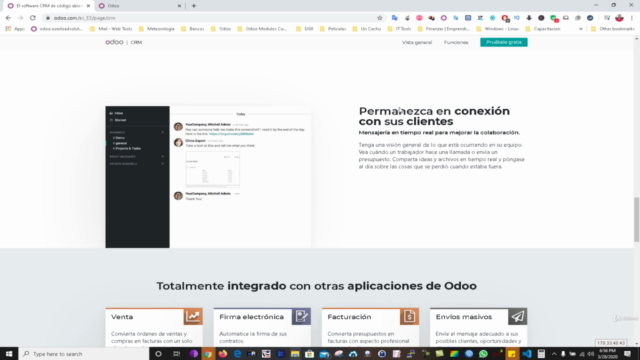640x360 pixels.
Task: Click the scrollbar down arrow
Action: pyautogui.click(x=636, y=344)
